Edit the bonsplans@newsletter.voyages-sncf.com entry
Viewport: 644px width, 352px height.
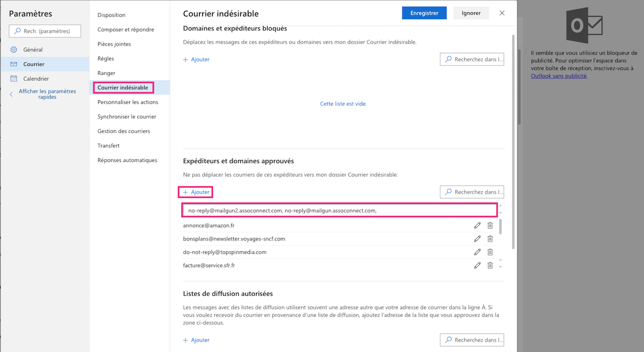pos(478,239)
